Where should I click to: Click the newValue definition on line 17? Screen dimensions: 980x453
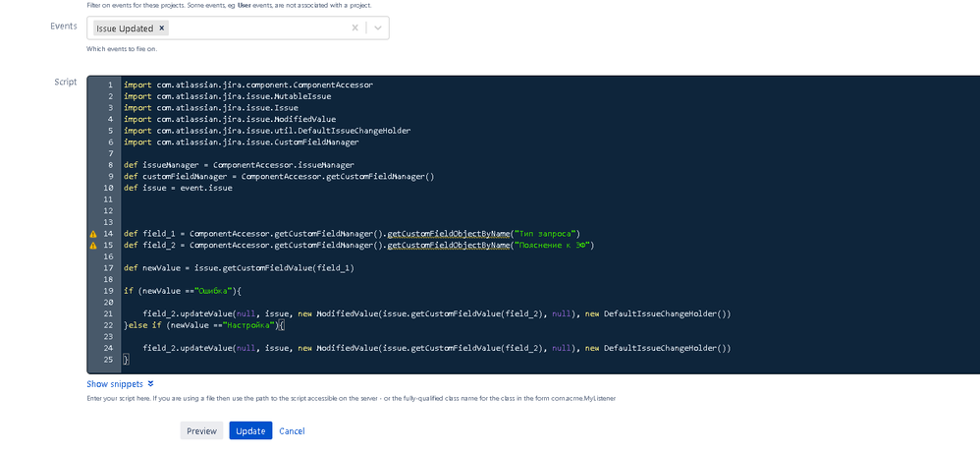tap(239, 268)
